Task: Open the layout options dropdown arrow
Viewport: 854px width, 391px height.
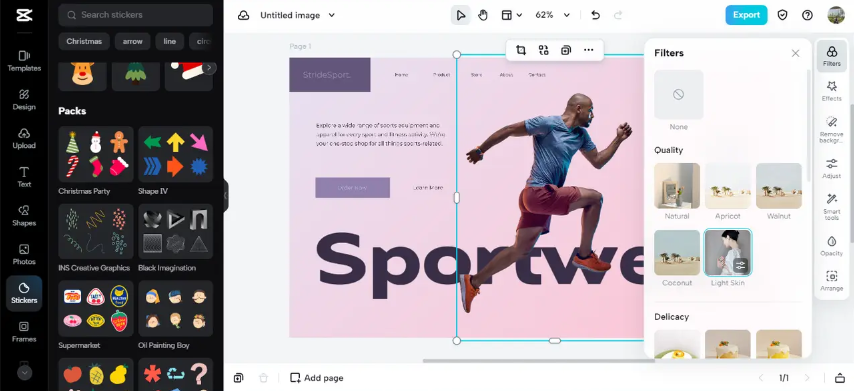Action: click(519, 15)
